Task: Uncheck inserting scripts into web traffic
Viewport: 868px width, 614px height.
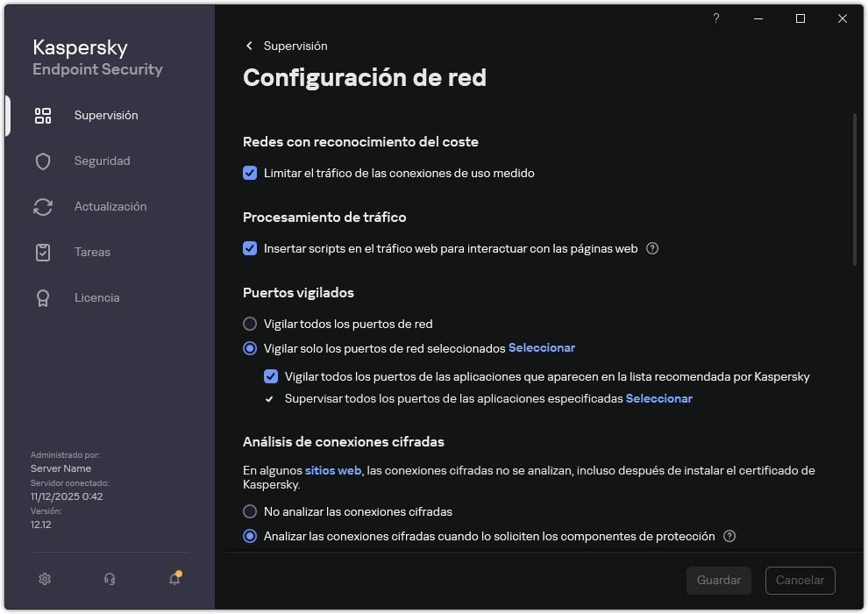Action: [x=250, y=248]
